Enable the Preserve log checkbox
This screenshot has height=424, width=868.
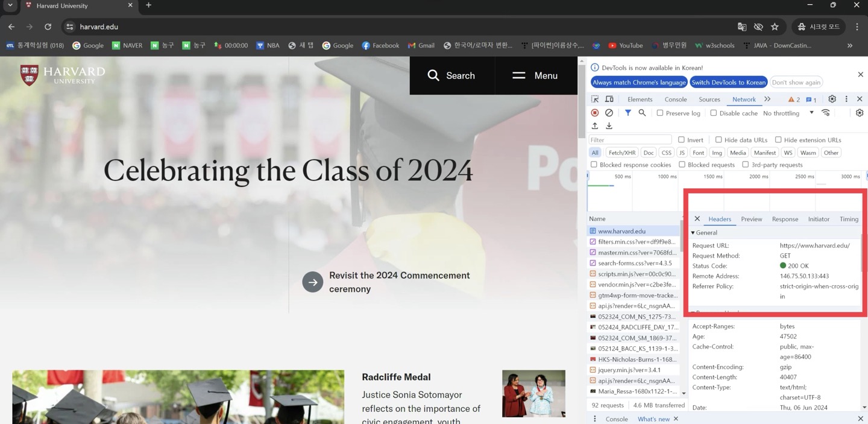pyautogui.click(x=660, y=113)
